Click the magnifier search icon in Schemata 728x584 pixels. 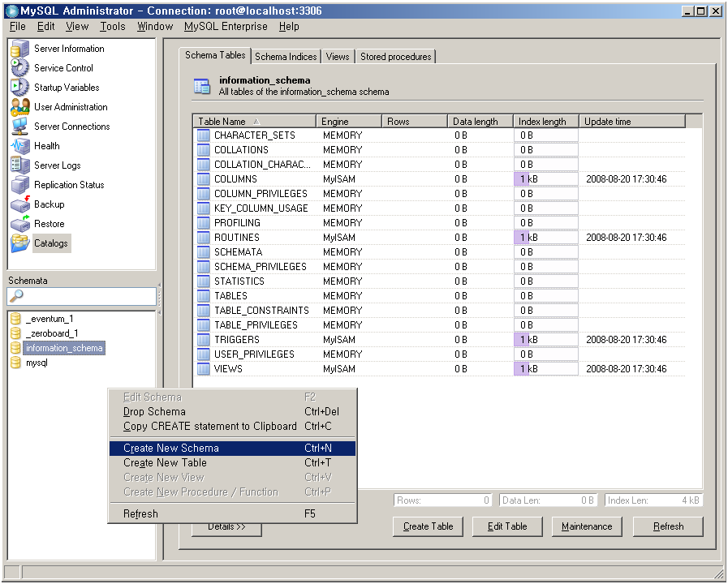pos(16,296)
